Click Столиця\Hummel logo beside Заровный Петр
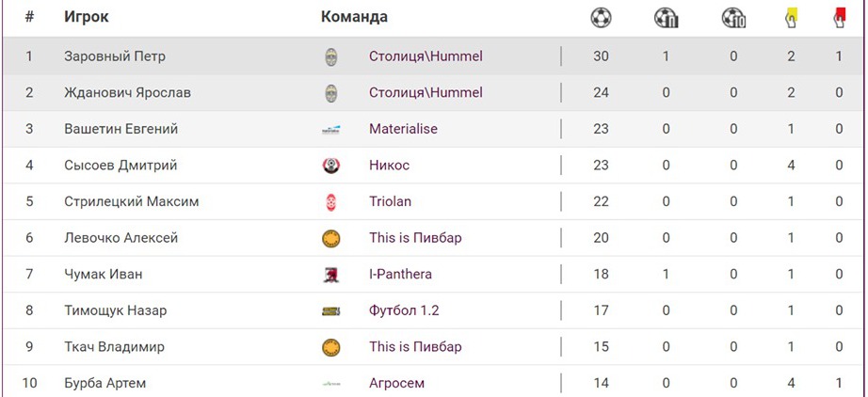This screenshot has height=397, width=868. pos(330,56)
